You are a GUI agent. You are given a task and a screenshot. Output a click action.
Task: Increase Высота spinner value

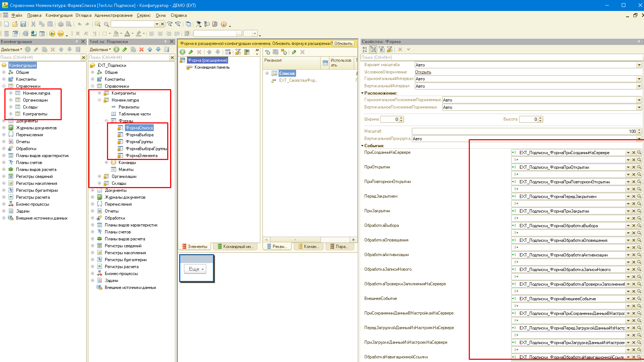click(541, 118)
